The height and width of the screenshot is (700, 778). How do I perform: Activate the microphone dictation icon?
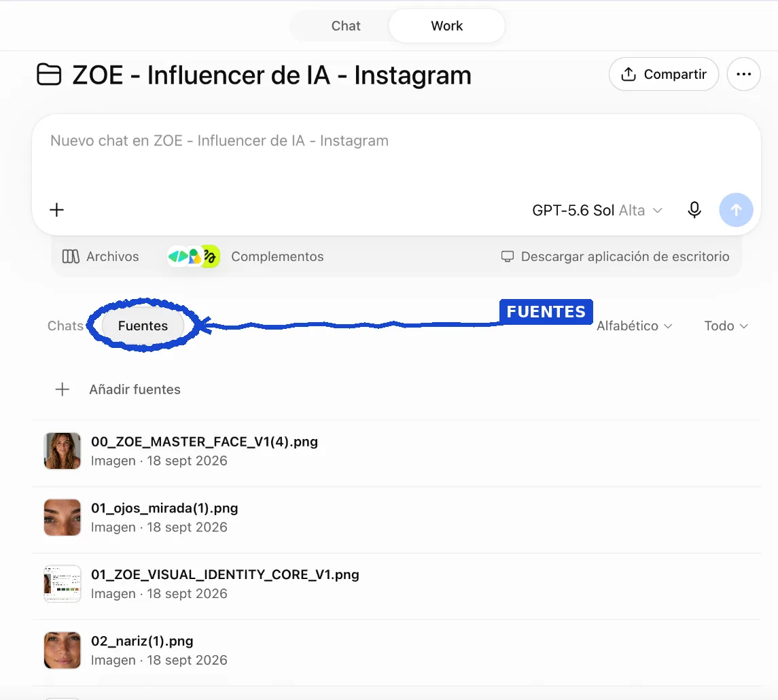(694, 210)
